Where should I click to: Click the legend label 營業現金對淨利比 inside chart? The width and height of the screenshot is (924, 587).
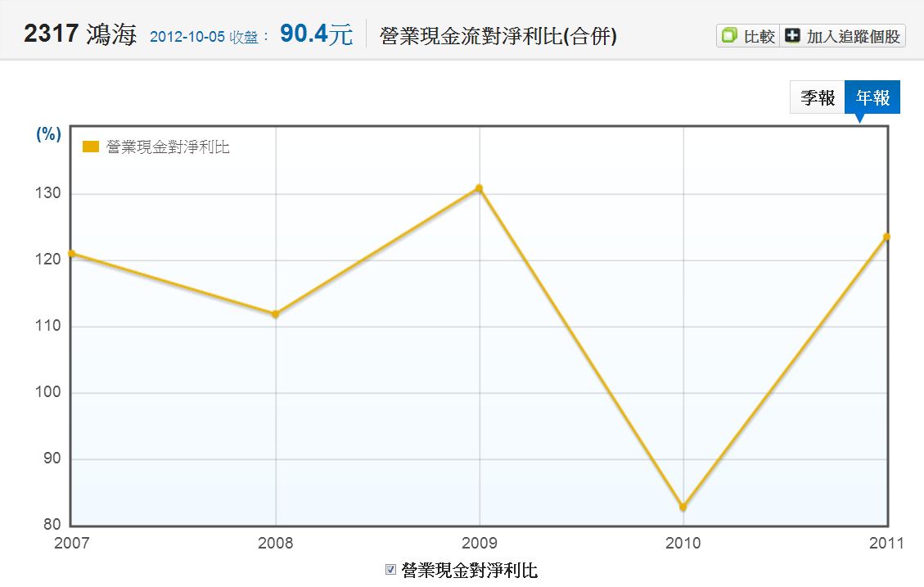click(168, 147)
